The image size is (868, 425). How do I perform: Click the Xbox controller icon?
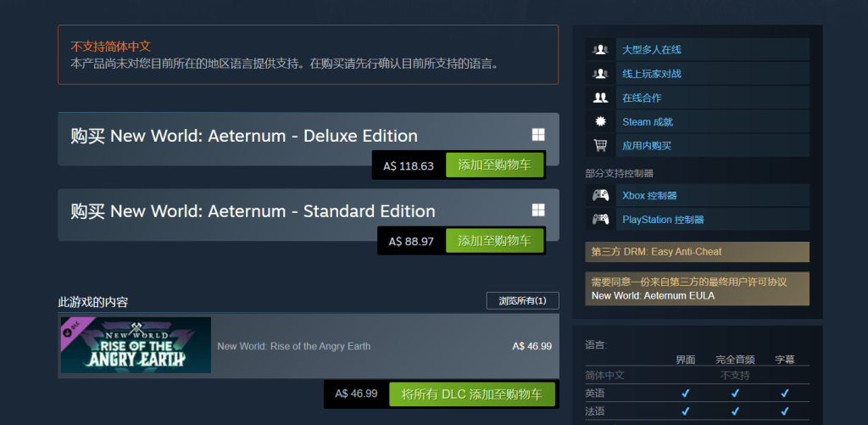[x=600, y=196]
